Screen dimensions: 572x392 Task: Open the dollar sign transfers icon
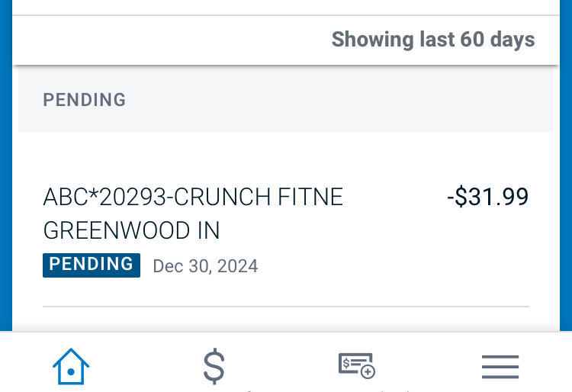tap(214, 367)
